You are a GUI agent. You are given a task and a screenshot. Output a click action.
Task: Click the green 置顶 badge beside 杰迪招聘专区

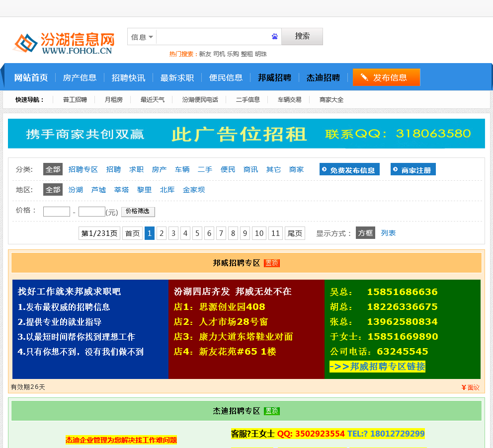(272, 411)
